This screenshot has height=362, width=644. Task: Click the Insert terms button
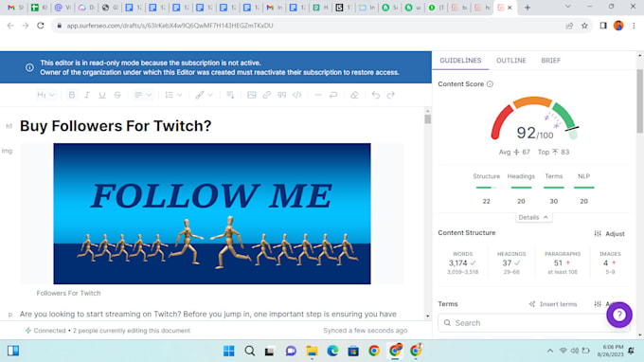(553, 304)
